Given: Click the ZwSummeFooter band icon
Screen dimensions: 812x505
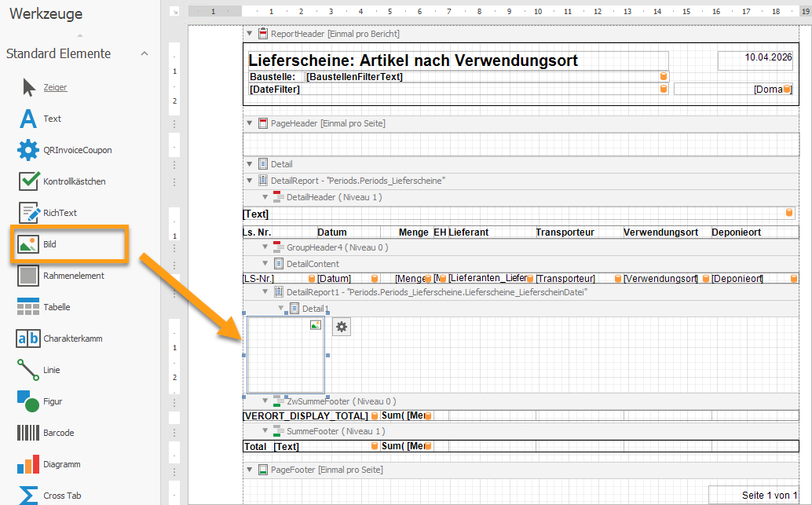Looking at the screenshot, I should coord(279,401).
